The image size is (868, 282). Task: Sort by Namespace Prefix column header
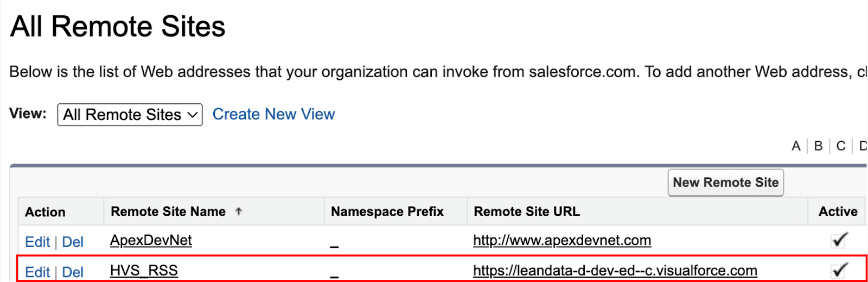coord(387,211)
